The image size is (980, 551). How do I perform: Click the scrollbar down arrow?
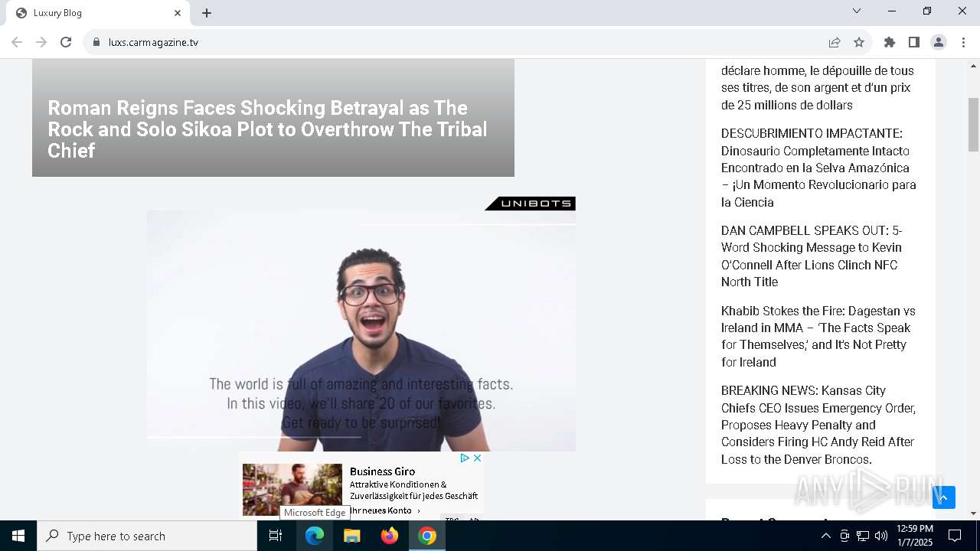[974, 514]
